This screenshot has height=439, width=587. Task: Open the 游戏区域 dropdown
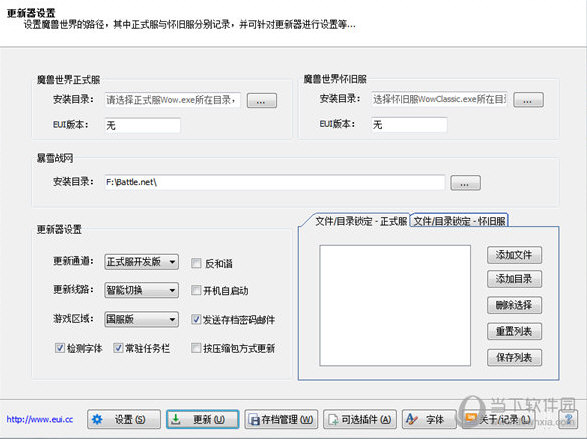tap(142, 319)
